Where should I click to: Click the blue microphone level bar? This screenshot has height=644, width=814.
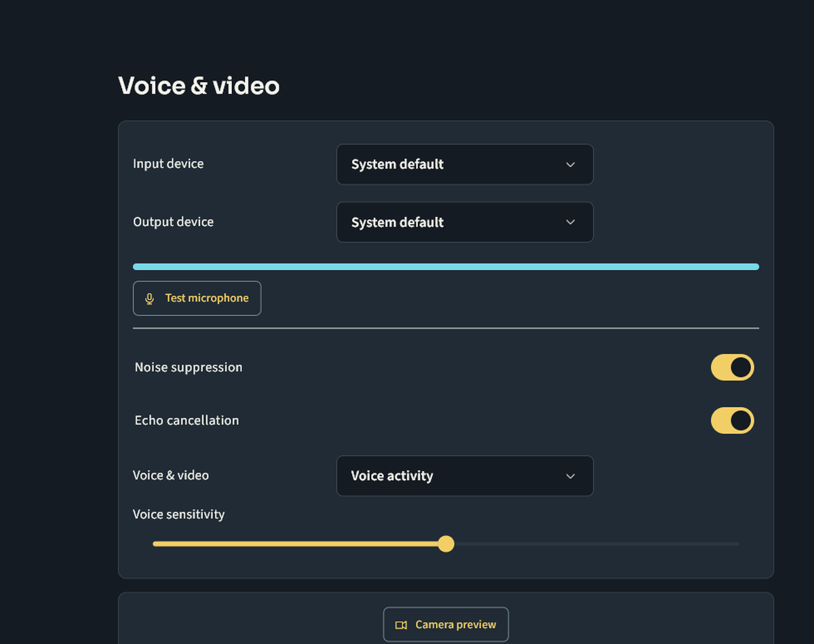(446, 267)
